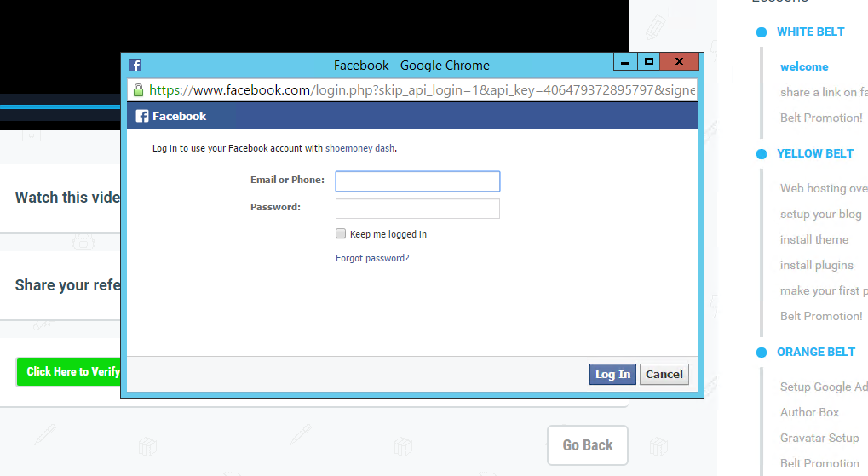The height and width of the screenshot is (476, 868).
Task: Close the Facebook popup window
Action: click(x=679, y=61)
